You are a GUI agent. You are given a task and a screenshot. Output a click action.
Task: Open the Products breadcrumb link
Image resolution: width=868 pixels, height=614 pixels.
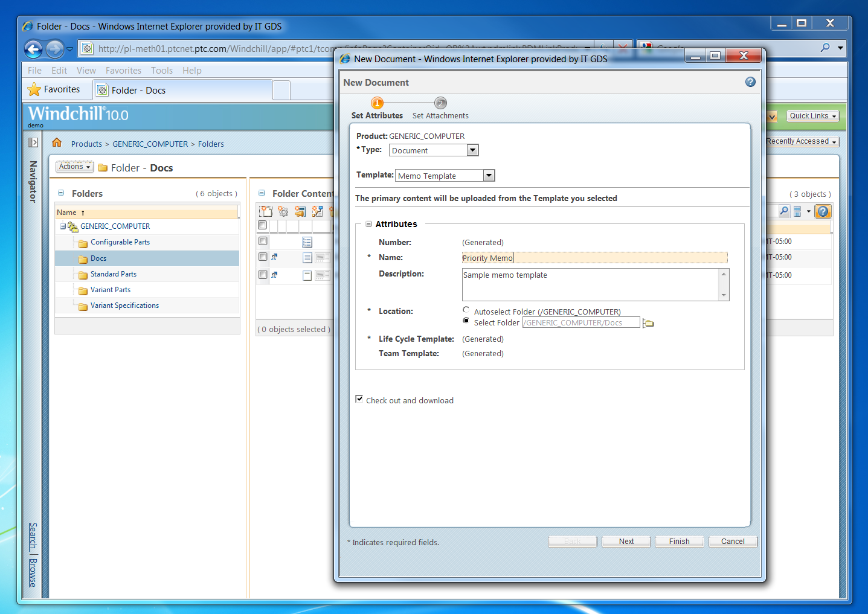click(x=86, y=144)
